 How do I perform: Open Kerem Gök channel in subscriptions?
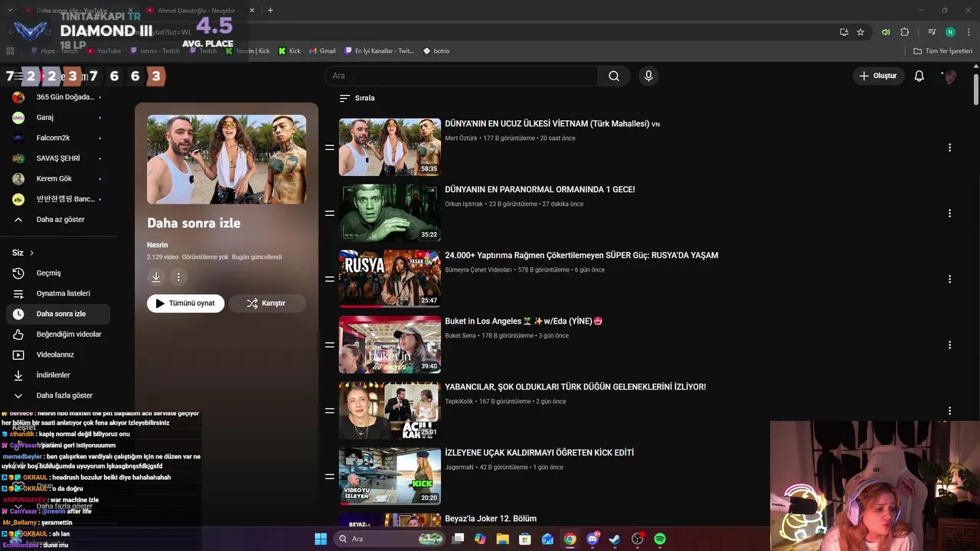click(58, 178)
